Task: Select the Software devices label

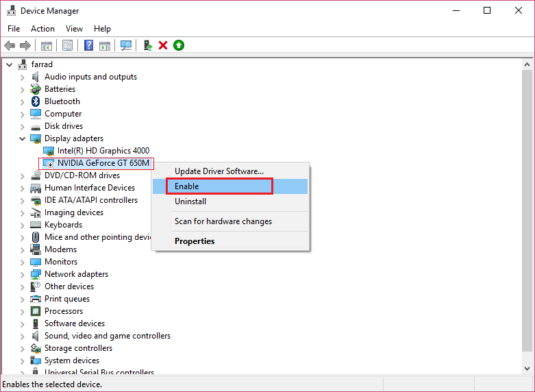Action: point(75,323)
